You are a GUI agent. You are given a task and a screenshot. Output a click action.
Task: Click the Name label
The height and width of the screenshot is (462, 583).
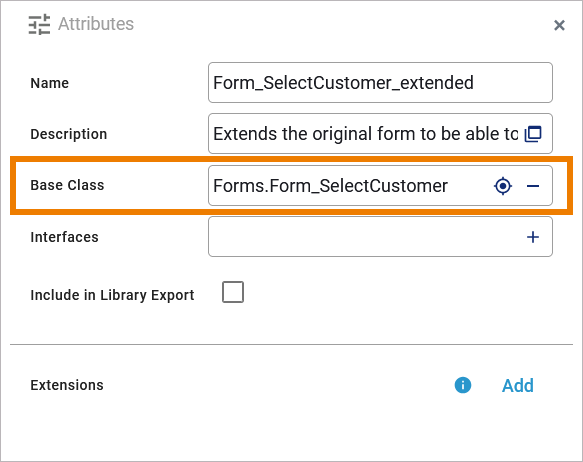pyautogui.click(x=49, y=83)
